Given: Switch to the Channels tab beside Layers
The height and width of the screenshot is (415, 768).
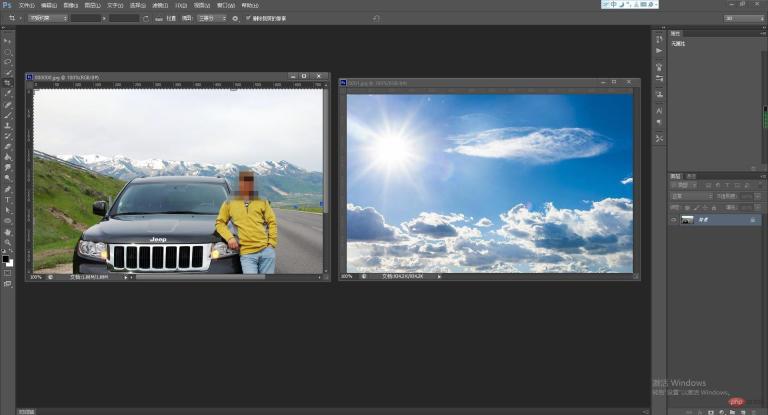Looking at the screenshot, I should [691, 176].
